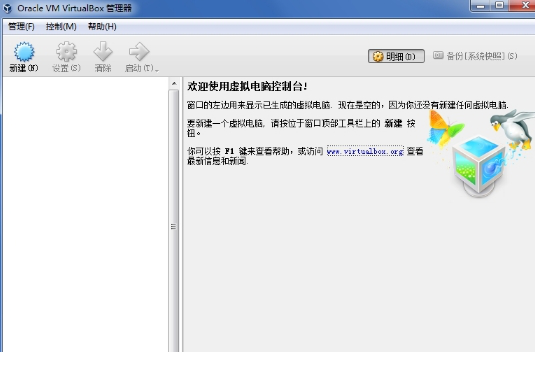Open the 管理(F) menu
Image resolution: width=535 pixels, height=366 pixels.
pyautogui.click(x=21, y=27)
